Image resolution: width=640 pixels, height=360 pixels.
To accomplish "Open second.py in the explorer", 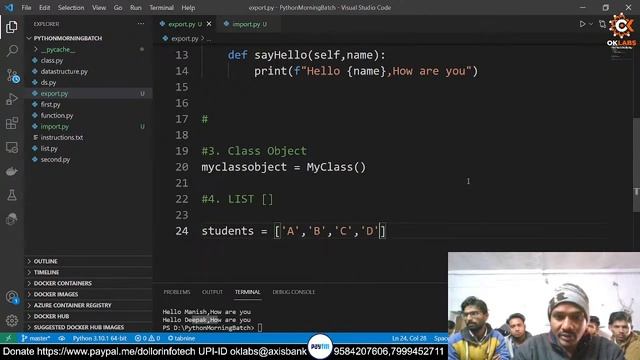I will click(x=55, y=160).
